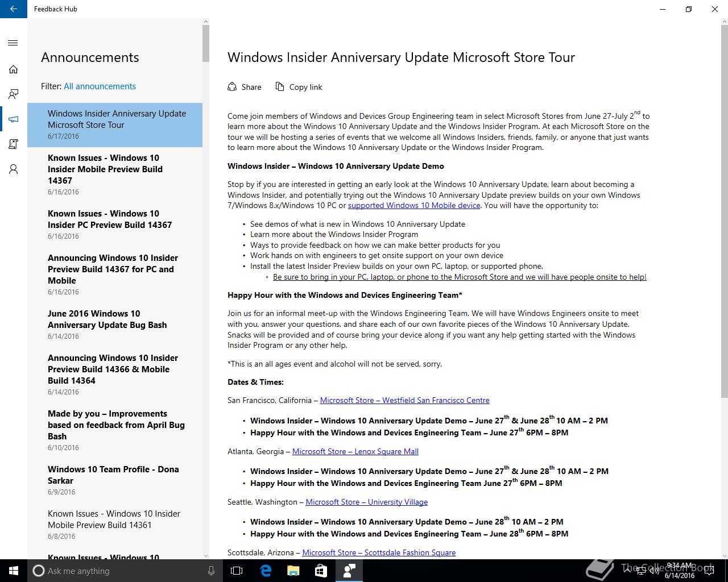Open Known Issues Mobile Preview Build 14367

click(x=115, y=174)
